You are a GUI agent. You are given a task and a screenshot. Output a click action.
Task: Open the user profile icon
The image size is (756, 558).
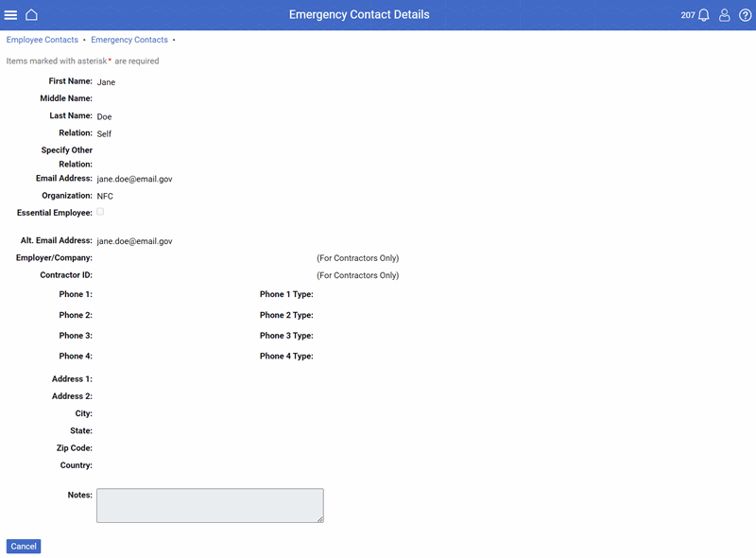[724, 15]
